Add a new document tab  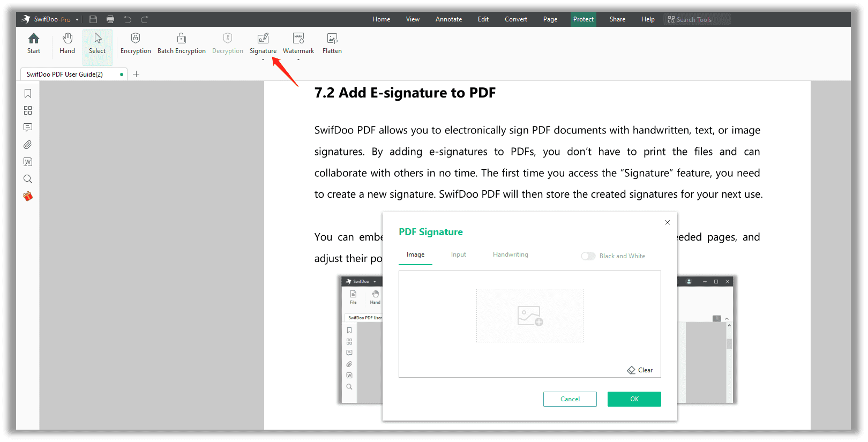(136, 74)
